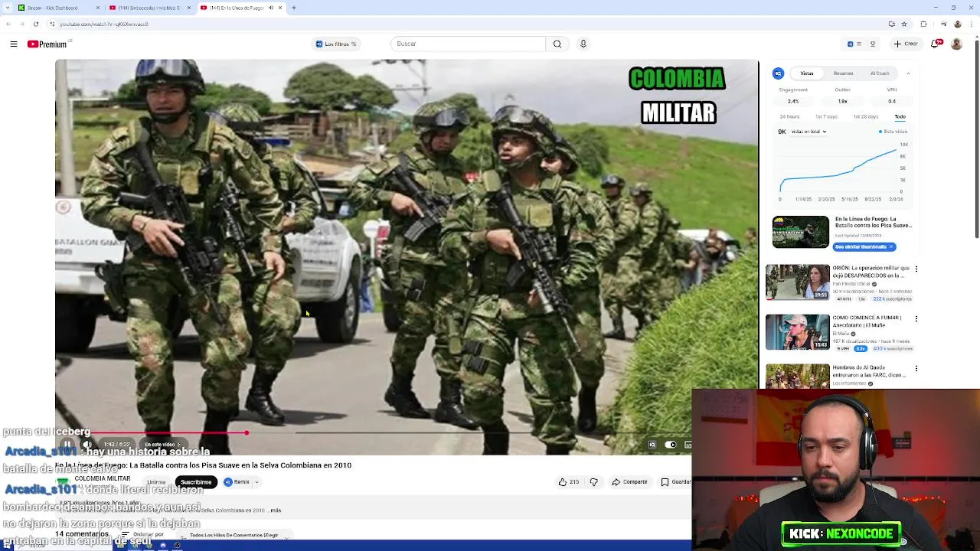980x551 pixels.
Task: Open the notifications bell
Action: click(936, 44)
